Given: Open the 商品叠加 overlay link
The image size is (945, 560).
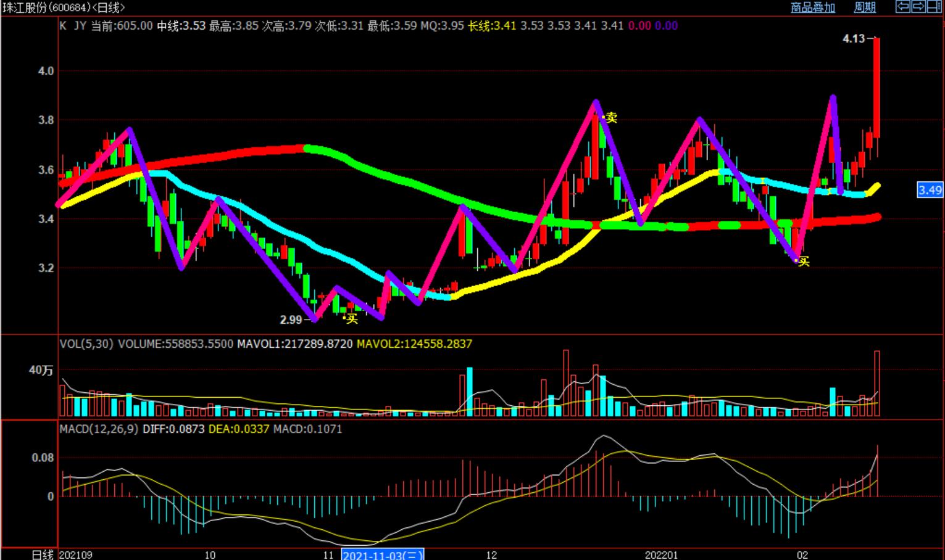Looking at the screenshot, I should click(x=813, y=7).
